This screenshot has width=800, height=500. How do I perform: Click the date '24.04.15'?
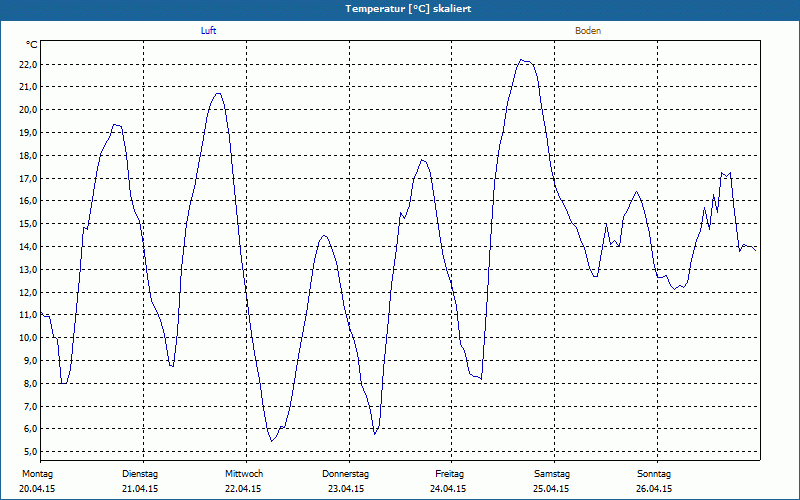pyautogui.click(x=448, y=489)
